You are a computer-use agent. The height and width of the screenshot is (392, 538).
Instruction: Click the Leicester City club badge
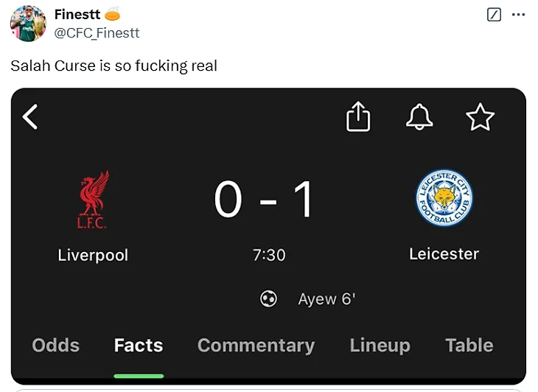pos(444,197)
